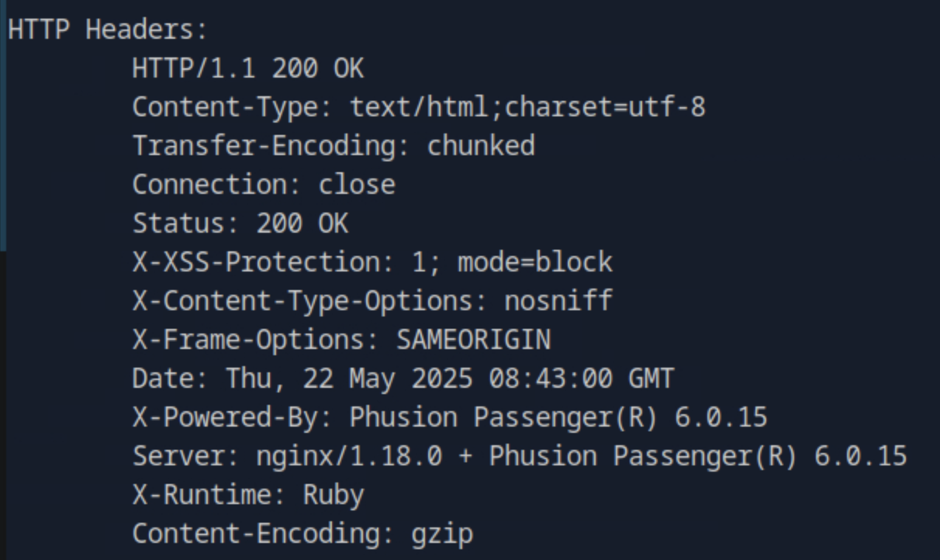This screenshot has width=940, height=560.
Task: Click the "Connection: close" line
Action: click(264, 185)
